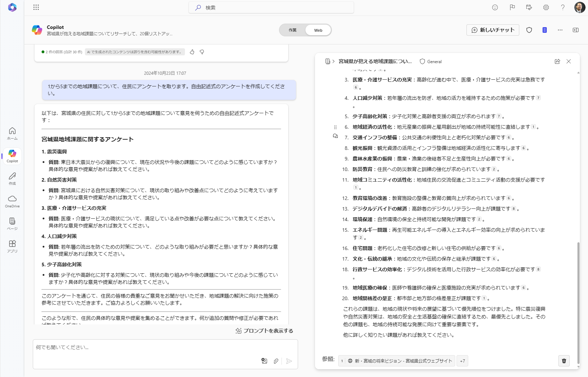Click プロンプトを表示する
This screenshot has width=588, height=377.
click(x=265, y=331)
